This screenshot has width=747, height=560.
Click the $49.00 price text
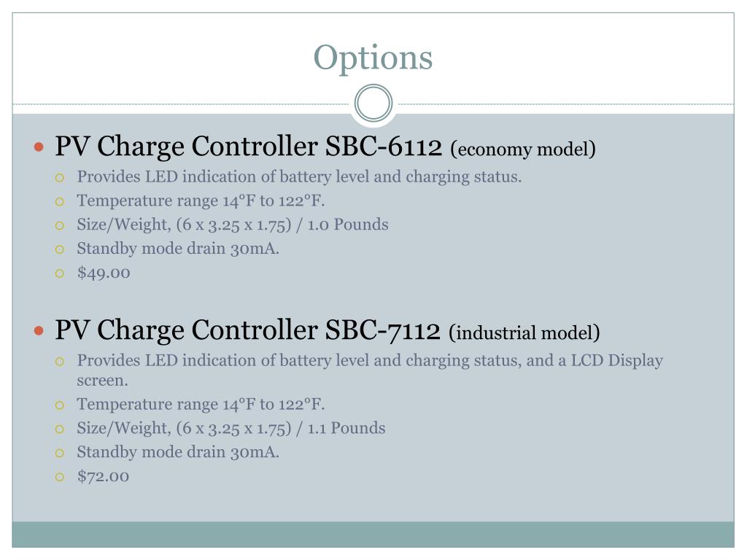click(104, 273)
